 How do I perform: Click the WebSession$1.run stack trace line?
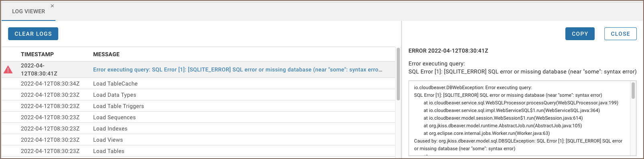503,118
